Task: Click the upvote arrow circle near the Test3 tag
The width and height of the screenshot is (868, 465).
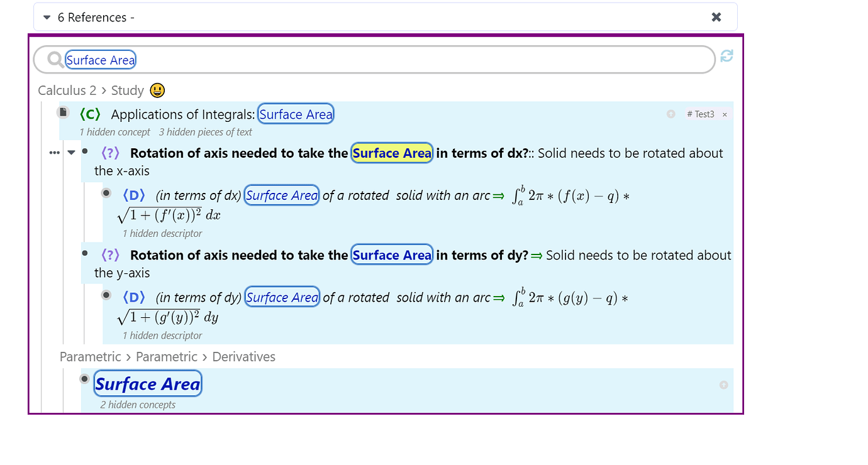Action: point(670,114)
